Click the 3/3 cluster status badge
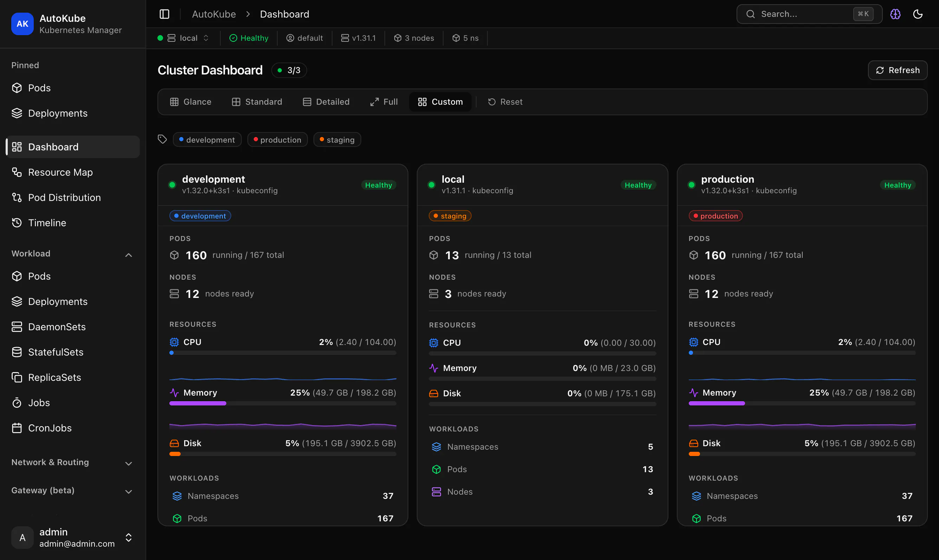 pyautogui.click(x=289, y=70)
